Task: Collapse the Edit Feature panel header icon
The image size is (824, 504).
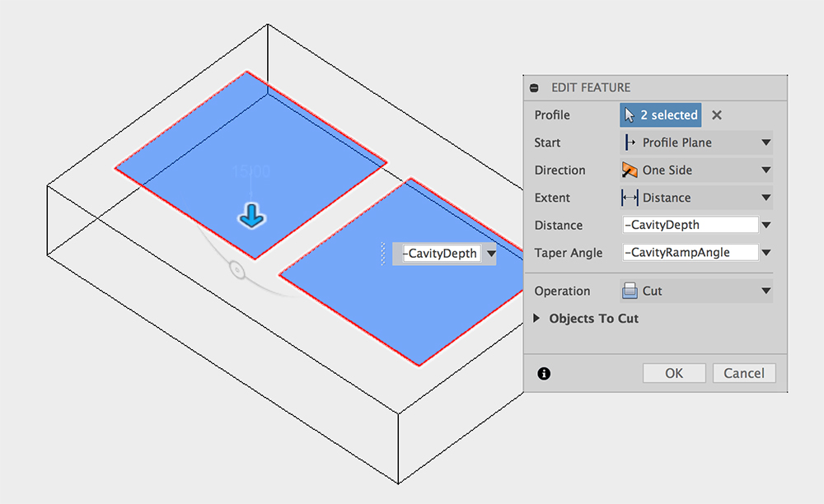Action: pyautogui.click(x=535, y=87)
